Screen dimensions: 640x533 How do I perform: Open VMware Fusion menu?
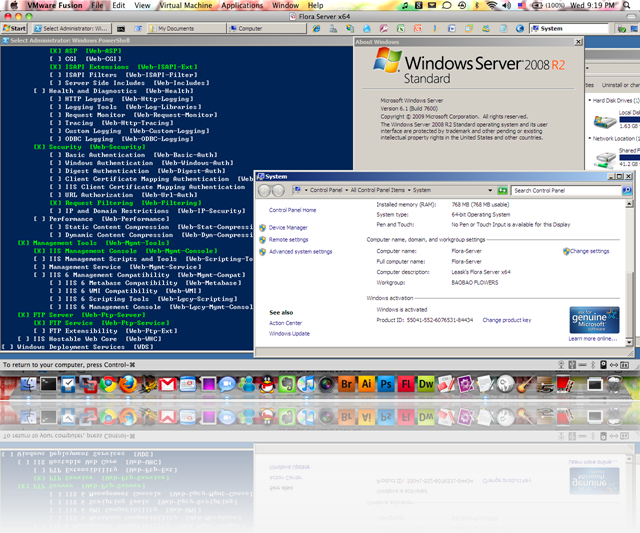[x=55, y=5]
